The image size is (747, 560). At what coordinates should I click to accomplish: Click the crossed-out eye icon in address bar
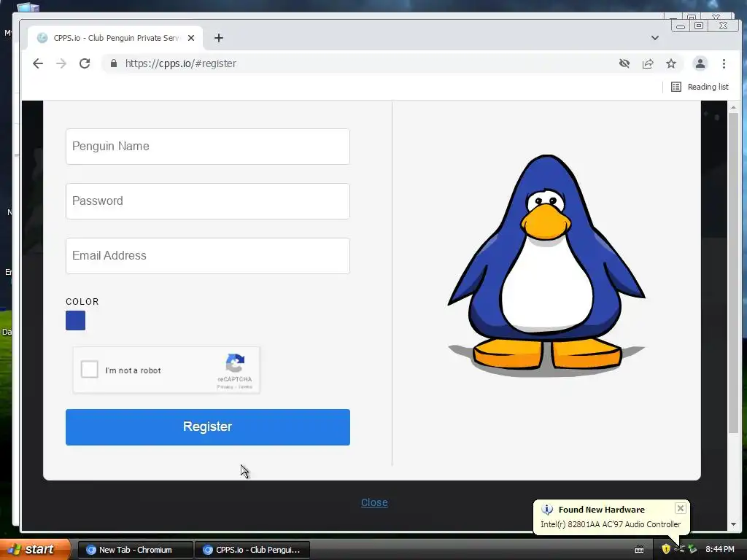[x=624, y=63]
